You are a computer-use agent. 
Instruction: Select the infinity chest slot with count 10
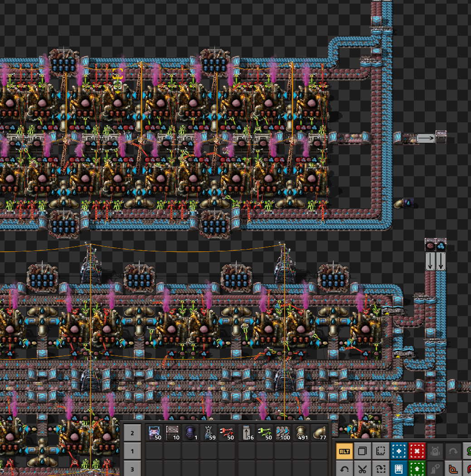coord(173,433)
